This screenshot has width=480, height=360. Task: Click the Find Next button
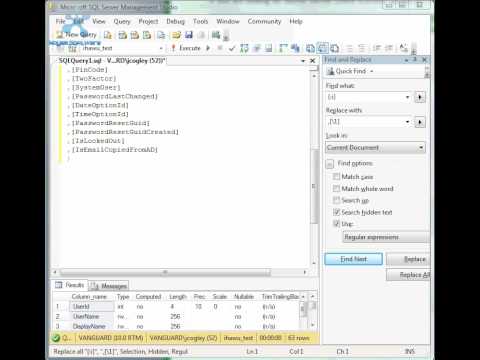(354, 259)
